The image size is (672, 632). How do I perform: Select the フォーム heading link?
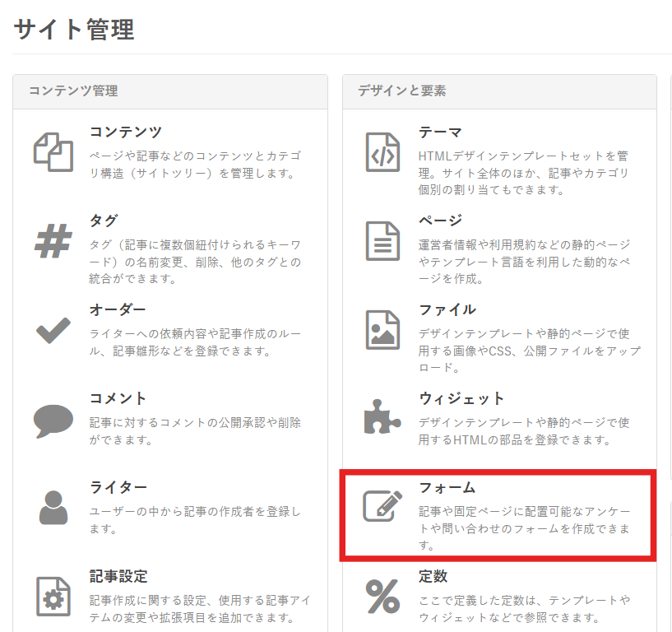click(x=447, y=488)
